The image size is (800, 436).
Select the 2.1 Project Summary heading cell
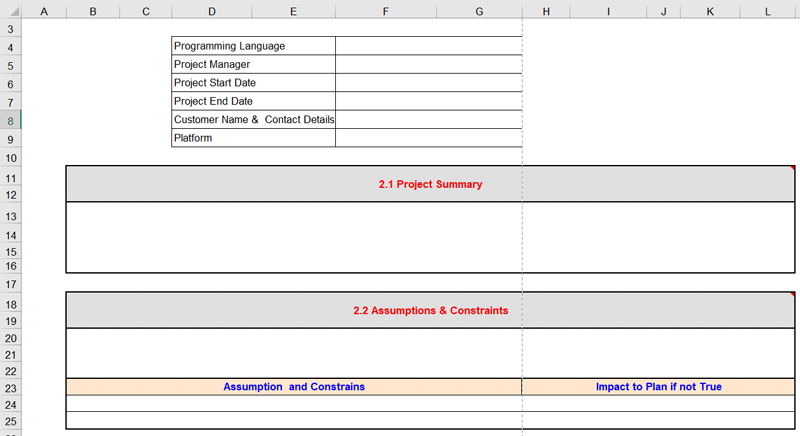point(430,185)
